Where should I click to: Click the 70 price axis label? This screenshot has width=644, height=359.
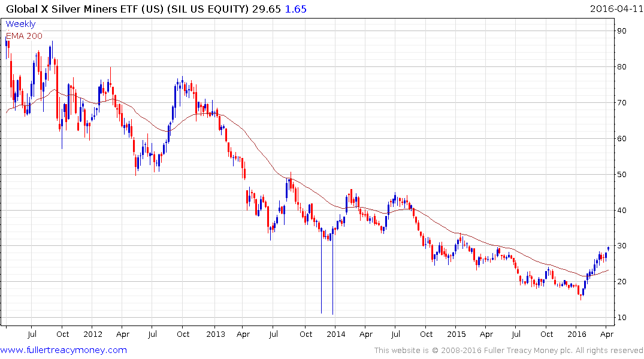pyautogui.click(x=621, y=103)
